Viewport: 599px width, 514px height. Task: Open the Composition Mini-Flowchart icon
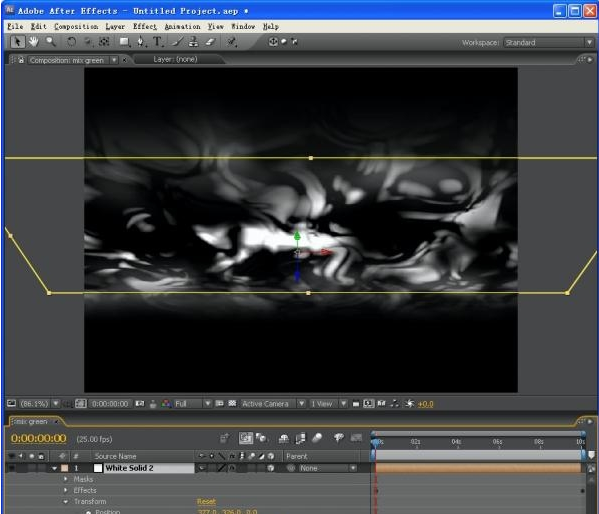(225, 438)
